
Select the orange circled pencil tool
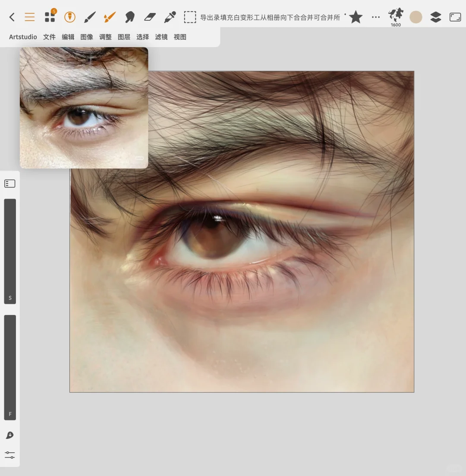pyautogui.click(x=69, y=17)
